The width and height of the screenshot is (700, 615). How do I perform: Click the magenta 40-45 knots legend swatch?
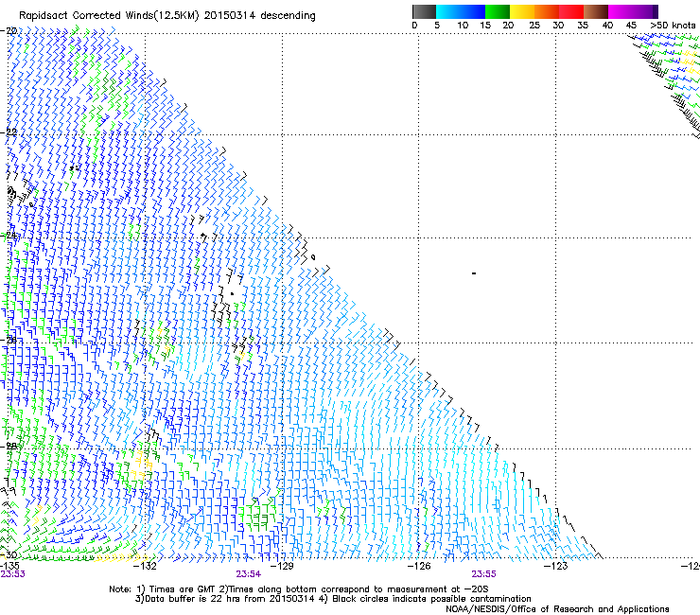[621, 11]
